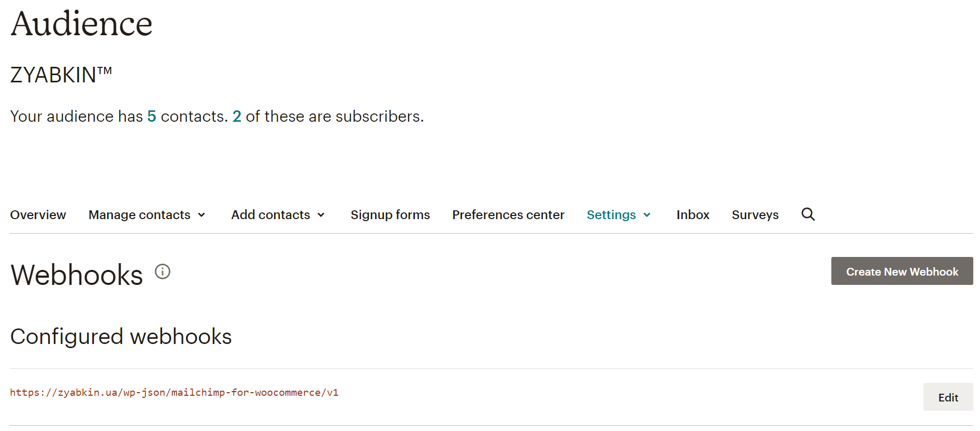Edit the configured WooCommerce webhook
The width and height of the screenshot is (980, 431).
[x=948, y=397]
